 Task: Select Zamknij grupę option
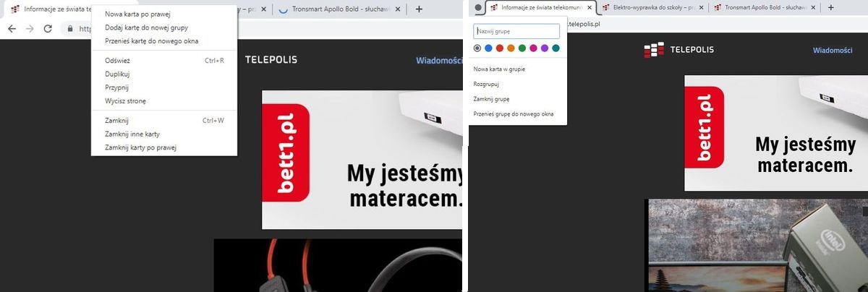(492, 99)
